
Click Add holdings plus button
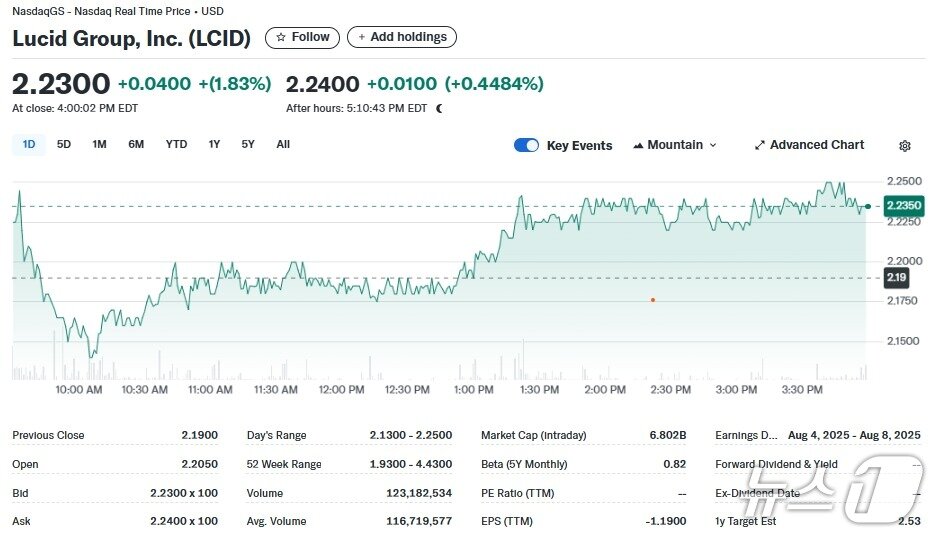click(401, 37)
